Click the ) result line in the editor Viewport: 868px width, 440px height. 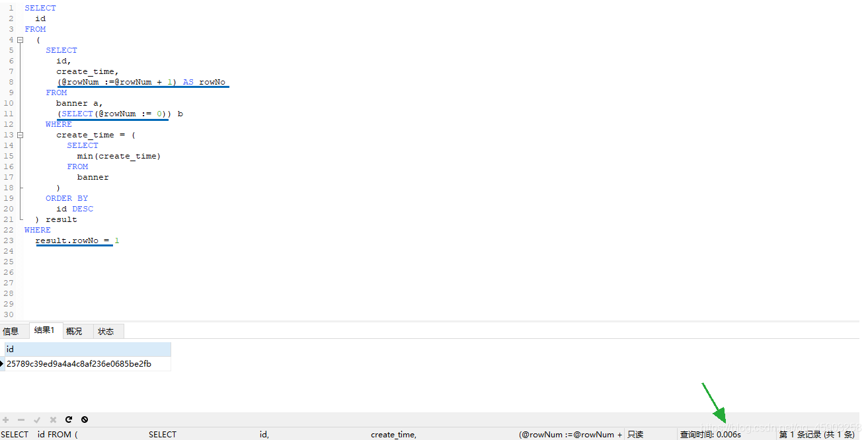click(x=56, y=219)
